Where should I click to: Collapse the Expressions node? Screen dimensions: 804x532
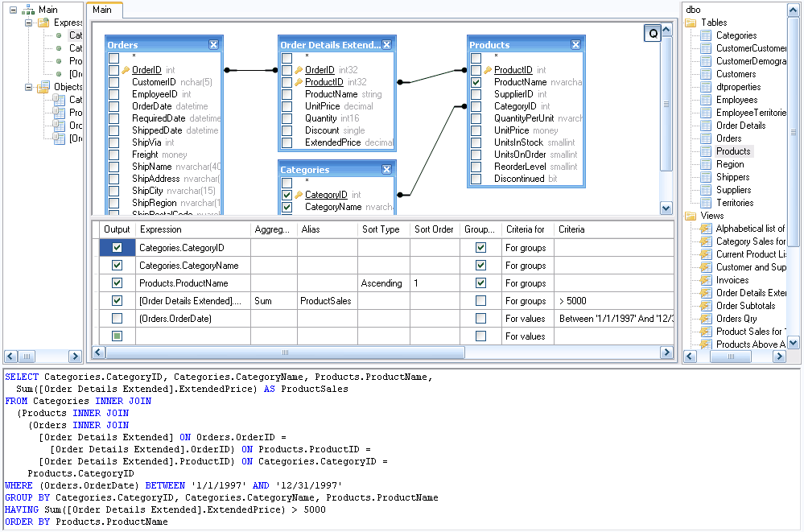coord(29,23)
